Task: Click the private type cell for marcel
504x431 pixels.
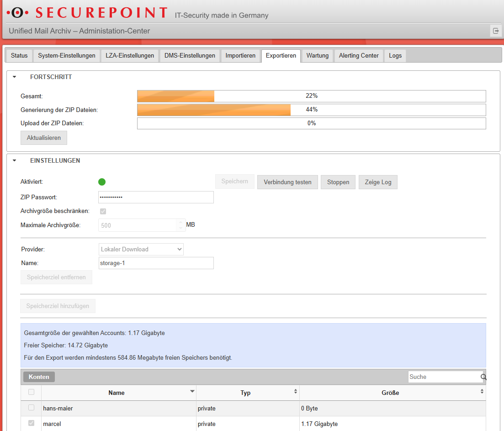Action: pos(248,424)
